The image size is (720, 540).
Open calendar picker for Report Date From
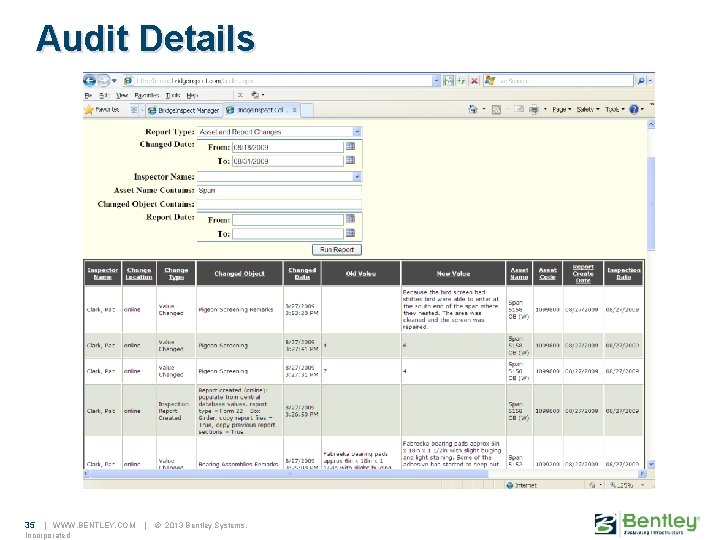point(350,219)
